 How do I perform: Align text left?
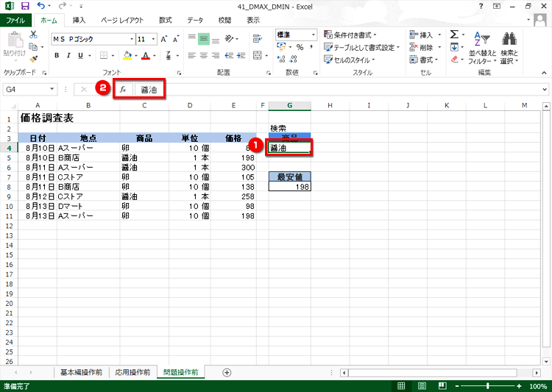(x=192, y=56)
